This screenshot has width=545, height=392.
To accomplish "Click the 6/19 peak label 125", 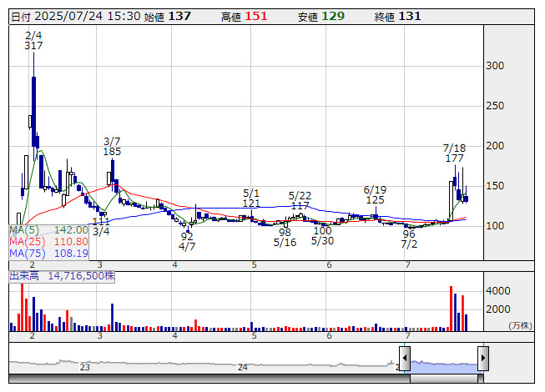I will coord(375,200).
